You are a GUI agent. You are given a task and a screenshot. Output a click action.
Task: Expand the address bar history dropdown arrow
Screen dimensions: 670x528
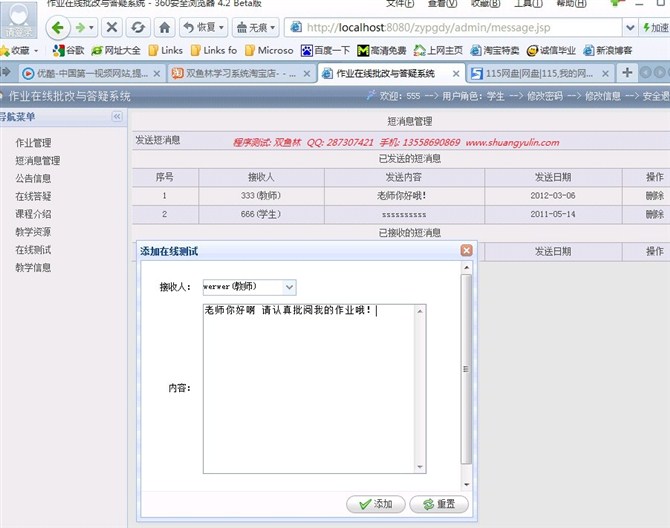[x=630, y=28]
